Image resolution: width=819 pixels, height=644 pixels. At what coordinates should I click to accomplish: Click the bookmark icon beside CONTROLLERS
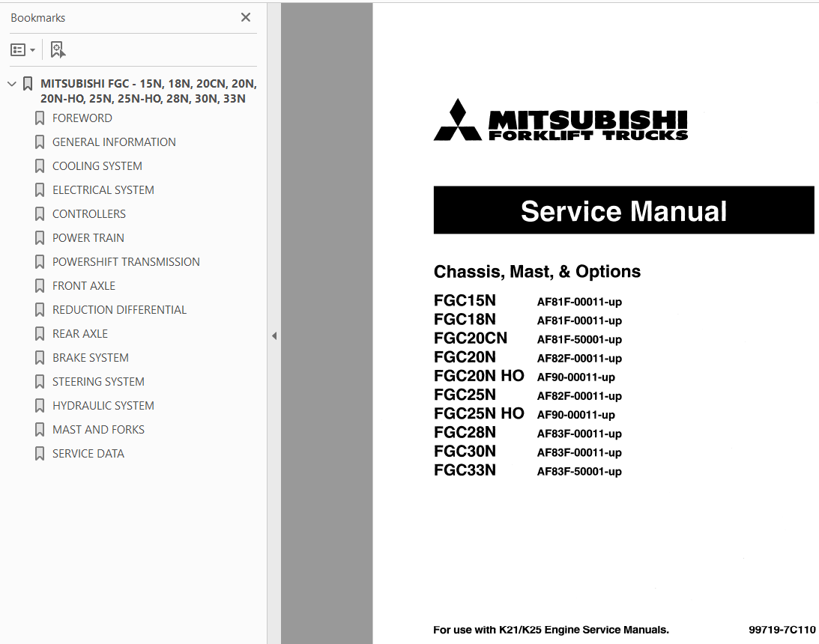click(x=40, y=214)
